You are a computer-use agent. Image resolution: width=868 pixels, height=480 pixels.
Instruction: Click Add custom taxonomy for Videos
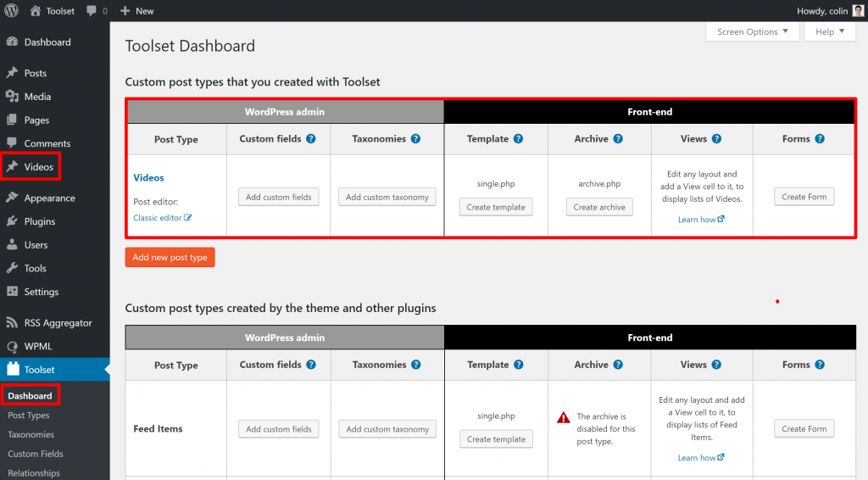click(x=387, y=197)
